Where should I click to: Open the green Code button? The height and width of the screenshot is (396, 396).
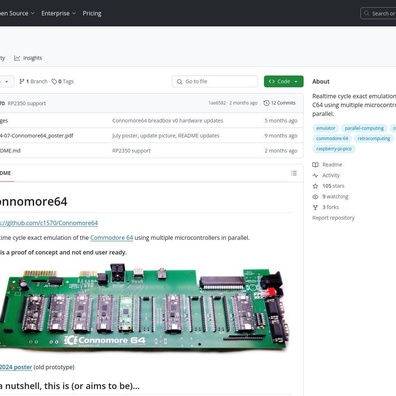(284, 81)
